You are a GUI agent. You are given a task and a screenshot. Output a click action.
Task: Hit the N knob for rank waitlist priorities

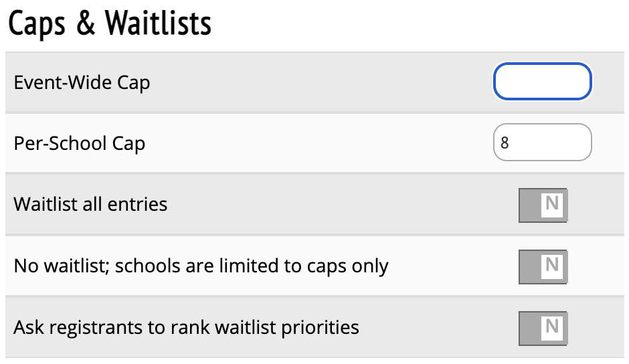552,327
